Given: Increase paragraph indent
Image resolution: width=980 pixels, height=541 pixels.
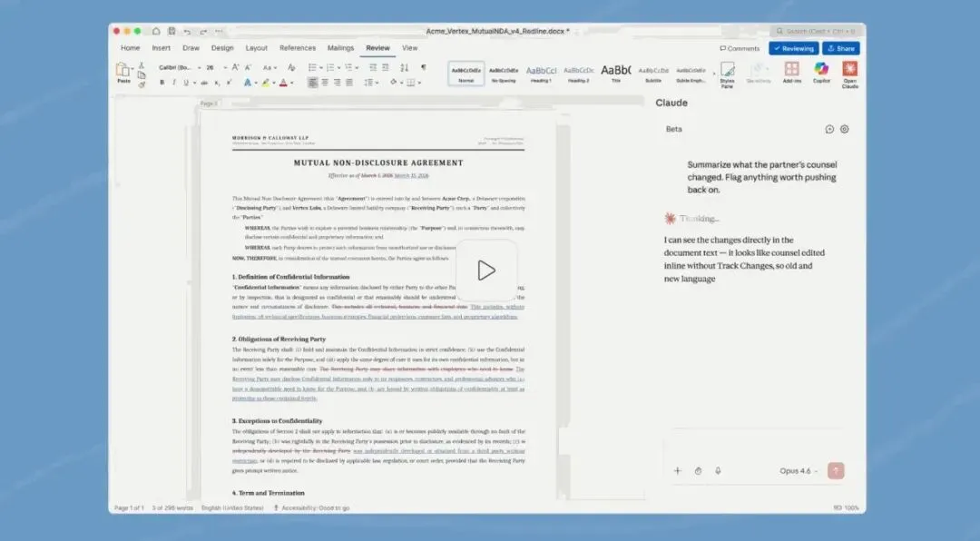Looking at the screenshot, I should tap(385, 67).
